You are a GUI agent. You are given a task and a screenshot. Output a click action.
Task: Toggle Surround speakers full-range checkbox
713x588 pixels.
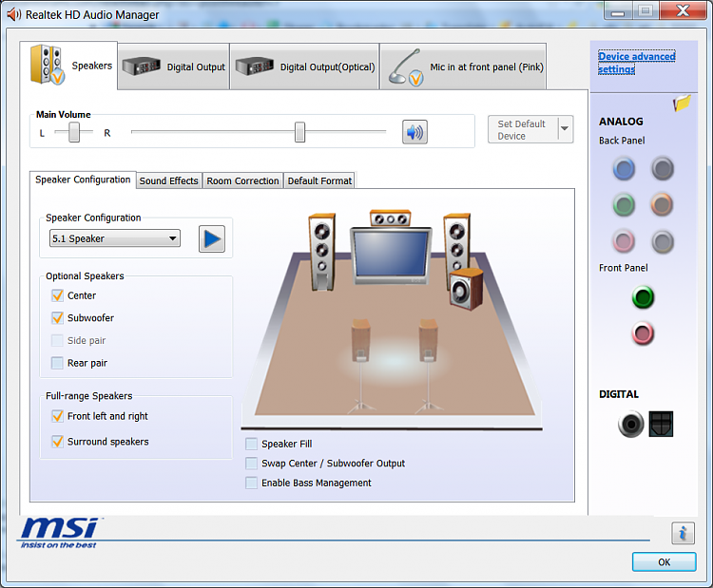coord(57,442)
